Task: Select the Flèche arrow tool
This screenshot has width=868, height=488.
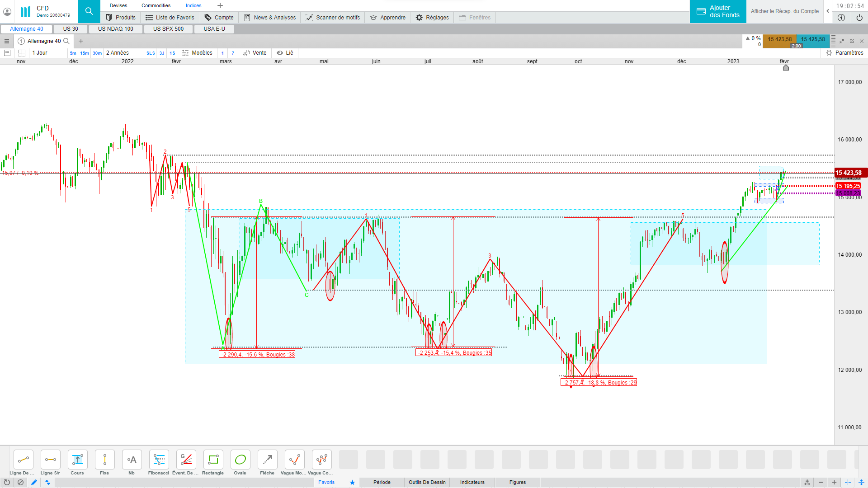Action: (267, 460)
